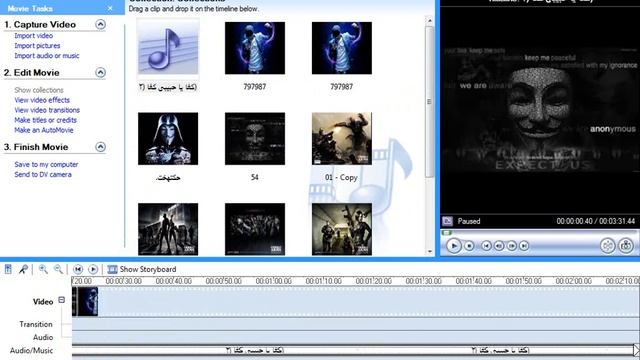
Task: Click the Send to DV camera link
Action: click(x=43, y=174)
